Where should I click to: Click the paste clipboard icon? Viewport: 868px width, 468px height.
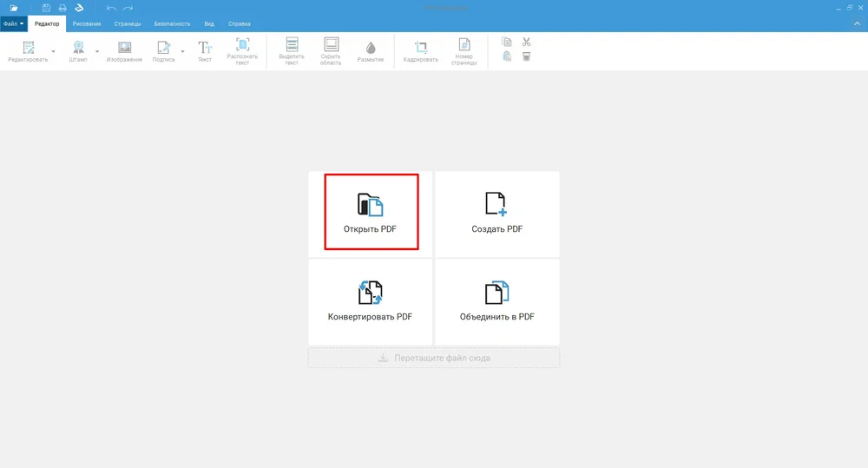(x=507, y=56)
